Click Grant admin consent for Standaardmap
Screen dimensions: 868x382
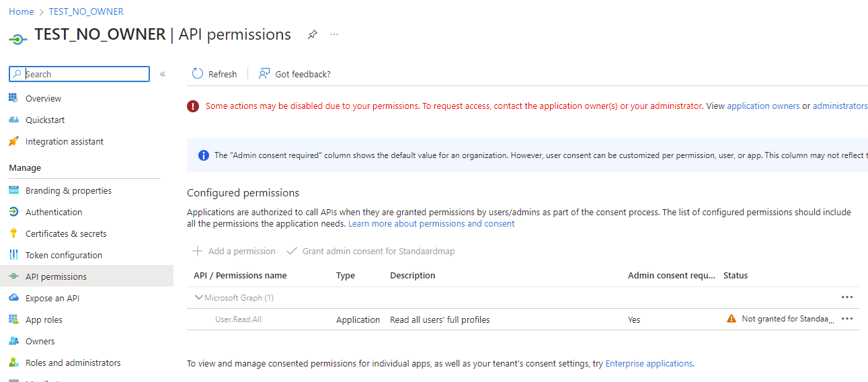370,251
